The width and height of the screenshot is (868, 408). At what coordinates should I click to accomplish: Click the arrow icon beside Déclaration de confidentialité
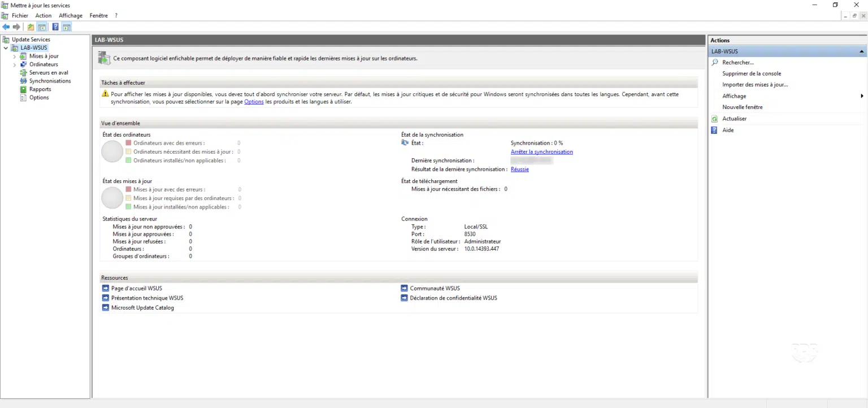point(404,298)
